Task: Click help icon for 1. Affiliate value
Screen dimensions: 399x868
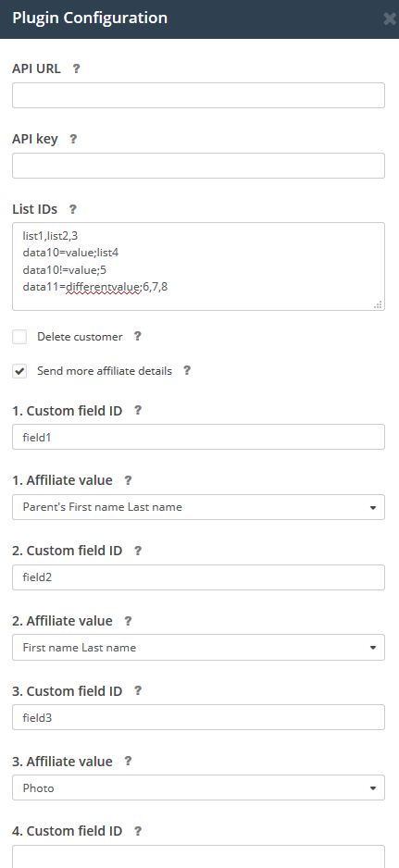Action: pos(128,480)
